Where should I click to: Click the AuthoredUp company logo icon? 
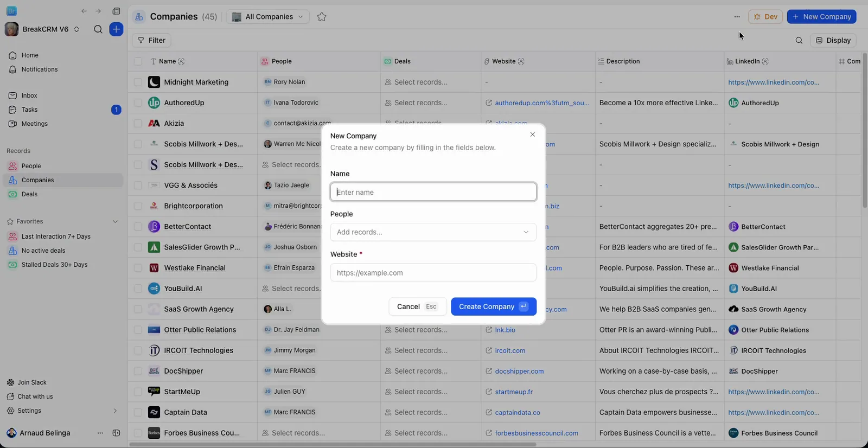(x=154, y=103)
